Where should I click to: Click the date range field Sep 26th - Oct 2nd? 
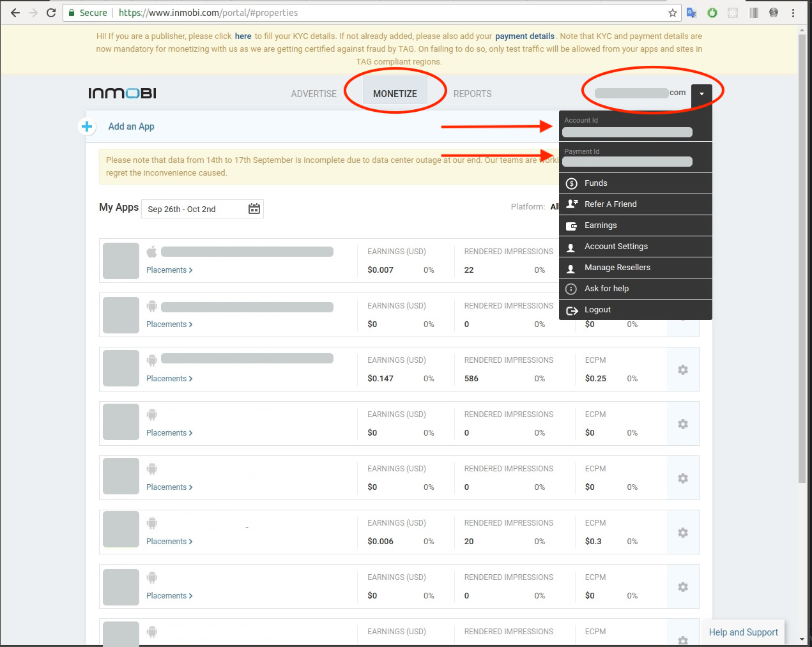click(192, 209)
